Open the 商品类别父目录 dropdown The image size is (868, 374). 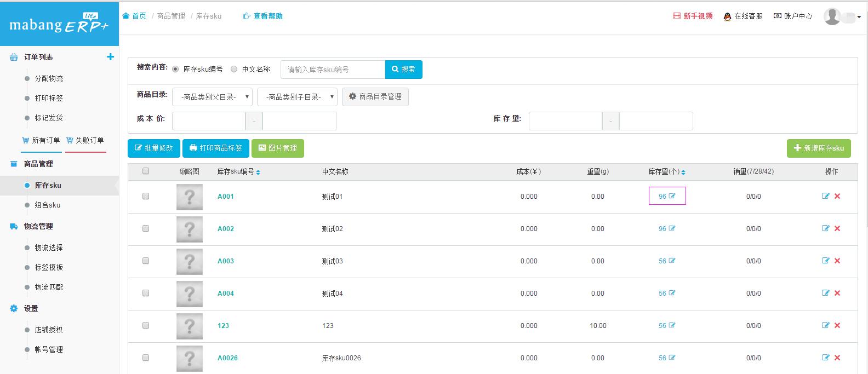[x=212, y=97]
